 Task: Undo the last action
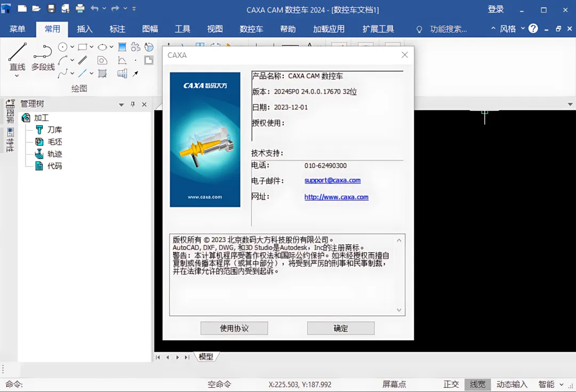(x=94, y=9)
